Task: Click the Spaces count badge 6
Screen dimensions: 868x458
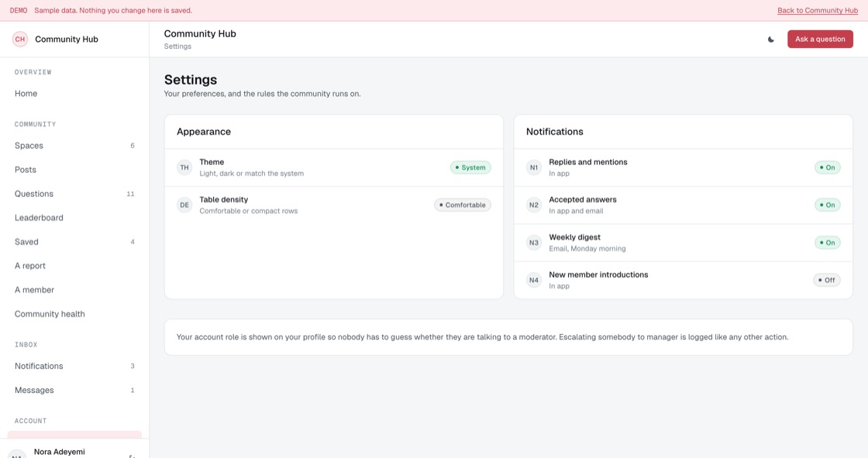Action: point(133,146)
